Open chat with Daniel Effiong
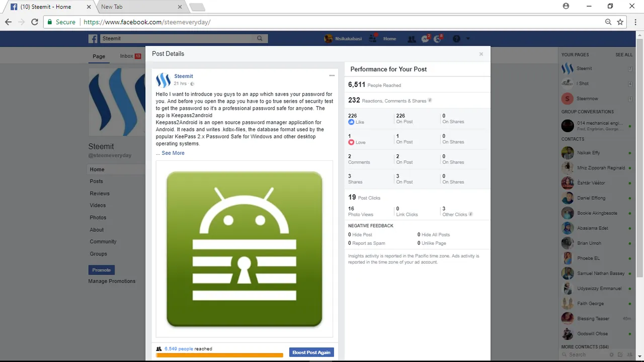The image size is (644, 362). coord(597,198)
